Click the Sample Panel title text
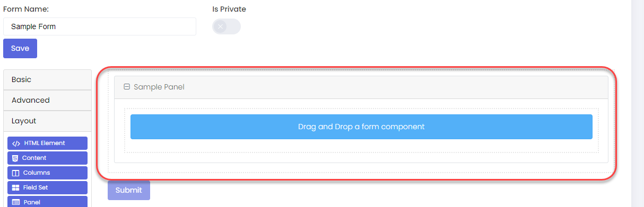Image resolution: width=644 pixels, height=207 pixels. tap(159, 87)
